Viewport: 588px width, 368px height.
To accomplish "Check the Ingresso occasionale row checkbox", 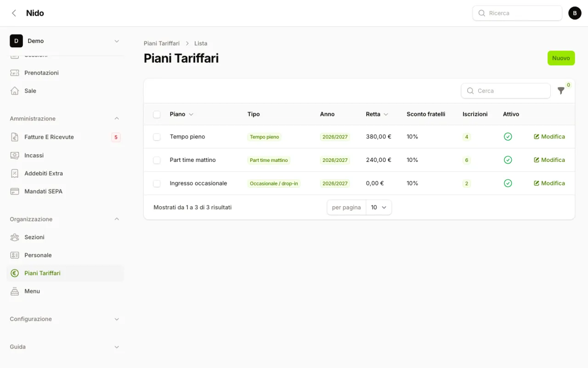I will click(x=157, y=183).
